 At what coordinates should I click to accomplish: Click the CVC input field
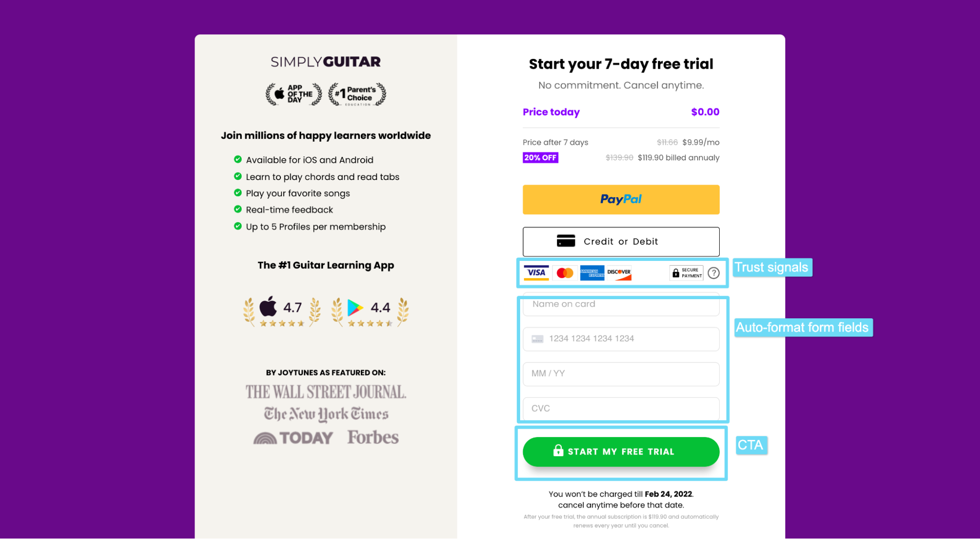click(x=621, y=409)
